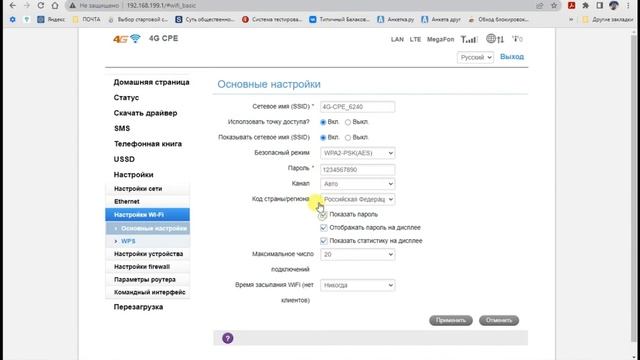The height and width of the screenshot is (360, 640).
Task: Open the SMS menu item
Action: tap(122, 129)
